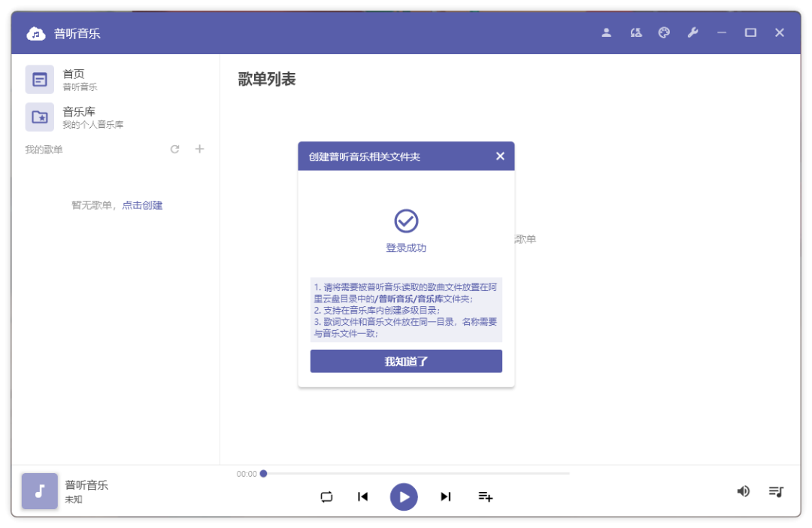Add a new playlist with the plus icon
Viewport: 812px width, 528px height.
tap(199, 149)
